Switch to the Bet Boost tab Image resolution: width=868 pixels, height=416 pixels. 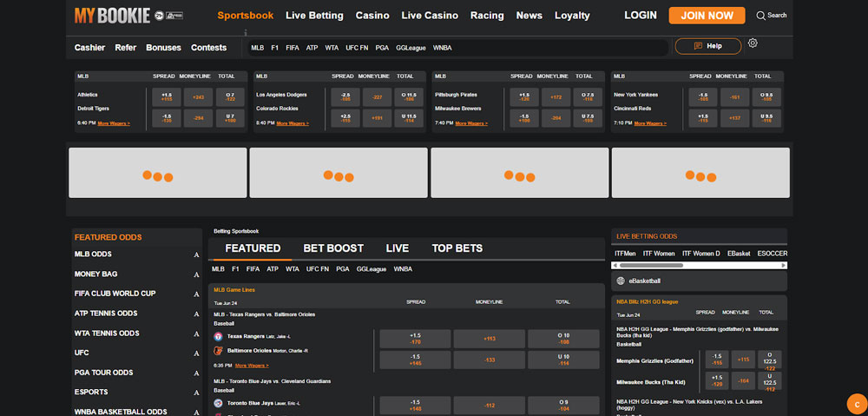[333, 248]
